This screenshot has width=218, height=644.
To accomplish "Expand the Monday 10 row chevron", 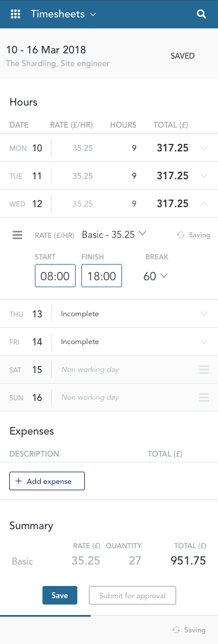I will tap(203, 148).
